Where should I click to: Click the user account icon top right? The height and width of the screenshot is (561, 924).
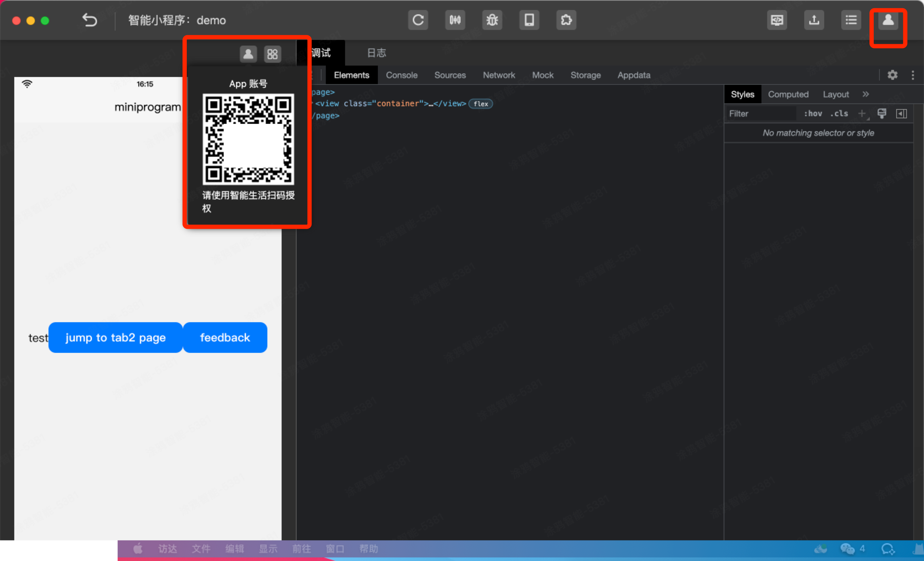(x=888, y=20)
